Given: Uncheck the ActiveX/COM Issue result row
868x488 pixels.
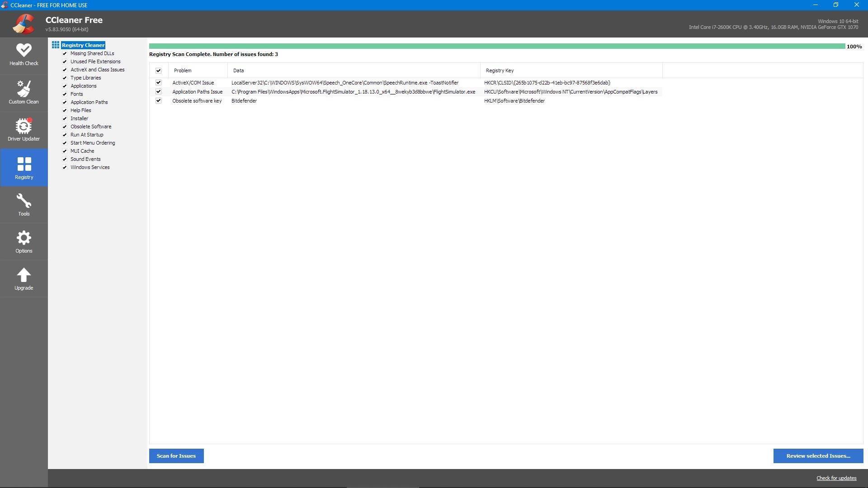Looking at the screenshot, I should [158, 83].
